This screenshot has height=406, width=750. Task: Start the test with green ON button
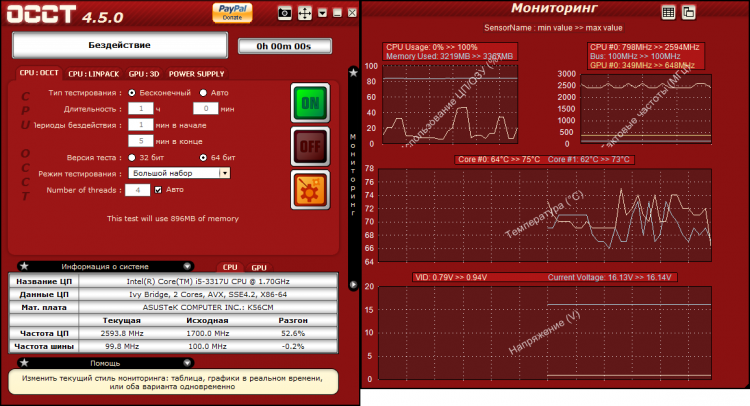click(x=310, y=103)
